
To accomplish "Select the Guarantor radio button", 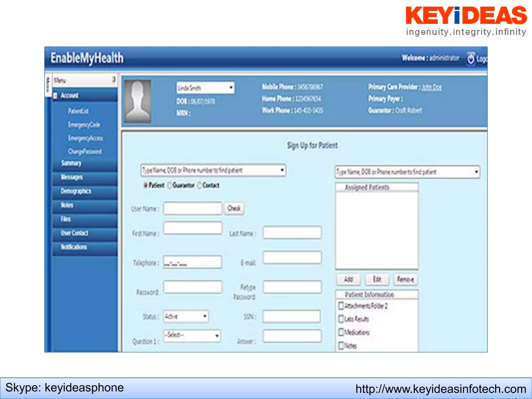I will [x=170, y=185].
